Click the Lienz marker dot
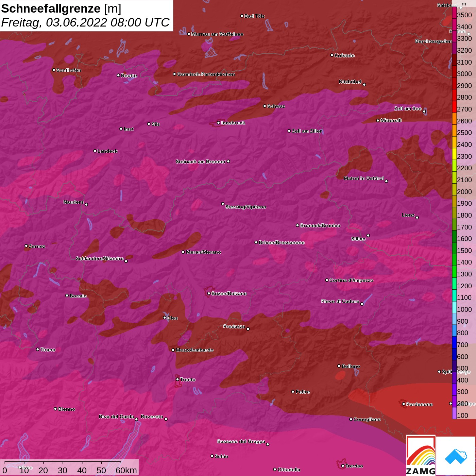This screenshot has width=476, height=476. (x=417, y=218)
